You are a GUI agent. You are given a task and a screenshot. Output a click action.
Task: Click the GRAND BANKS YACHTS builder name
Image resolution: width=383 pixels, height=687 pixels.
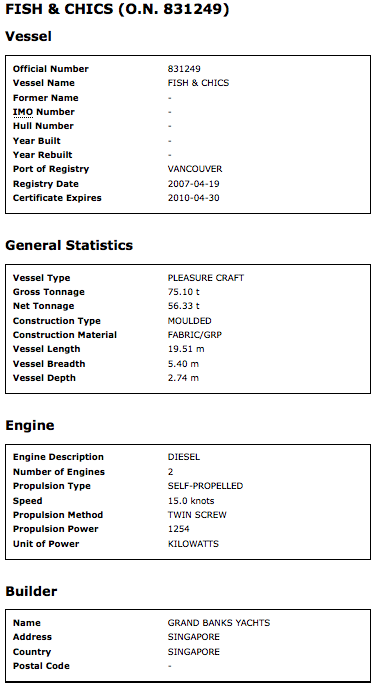tap(219, 623)
